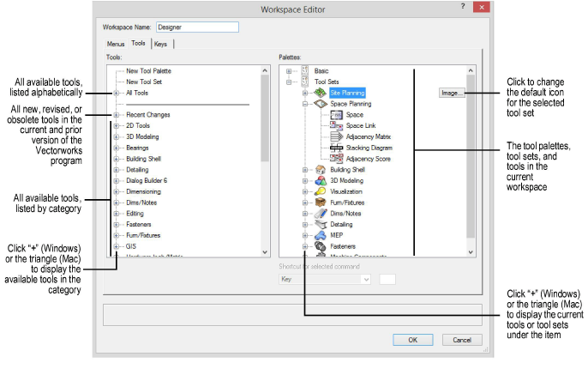Switch to the Keys tab

coord(161,44)
